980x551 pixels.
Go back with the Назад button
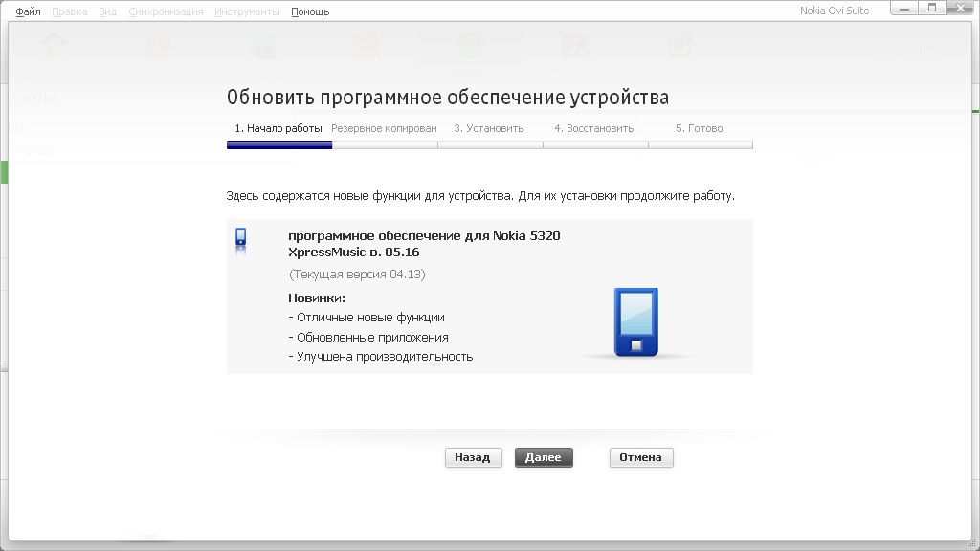pyautogui.click(x=473, y=457)
